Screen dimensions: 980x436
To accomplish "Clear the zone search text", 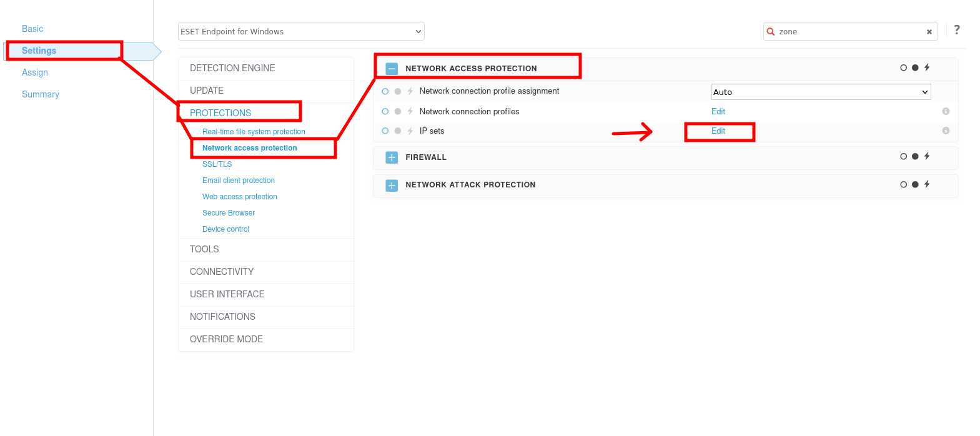I will coord(929,32).
